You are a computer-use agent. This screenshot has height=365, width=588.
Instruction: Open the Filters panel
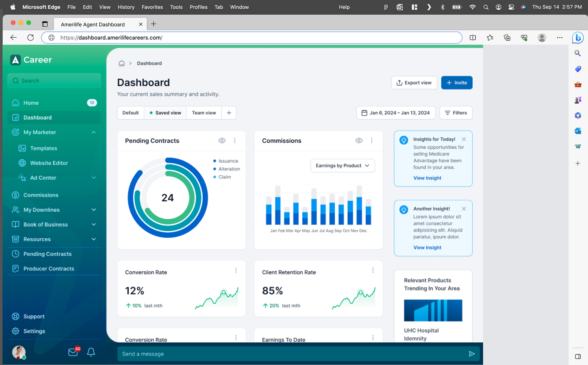(x=456, y=113)
